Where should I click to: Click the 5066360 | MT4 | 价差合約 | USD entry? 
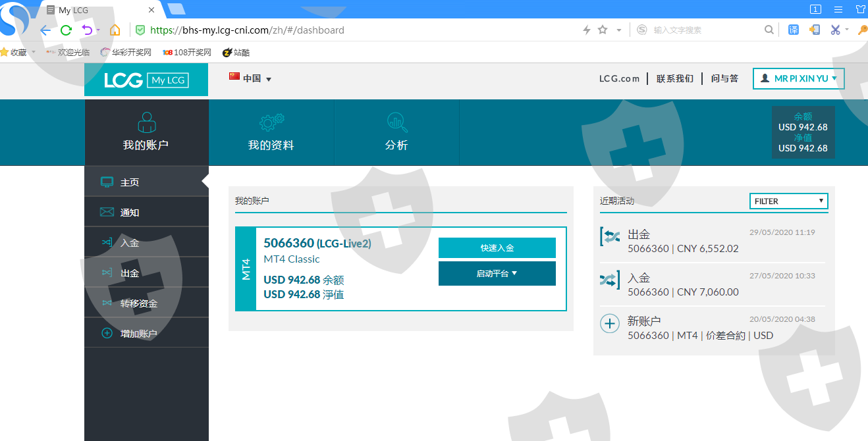pos(700,336)
